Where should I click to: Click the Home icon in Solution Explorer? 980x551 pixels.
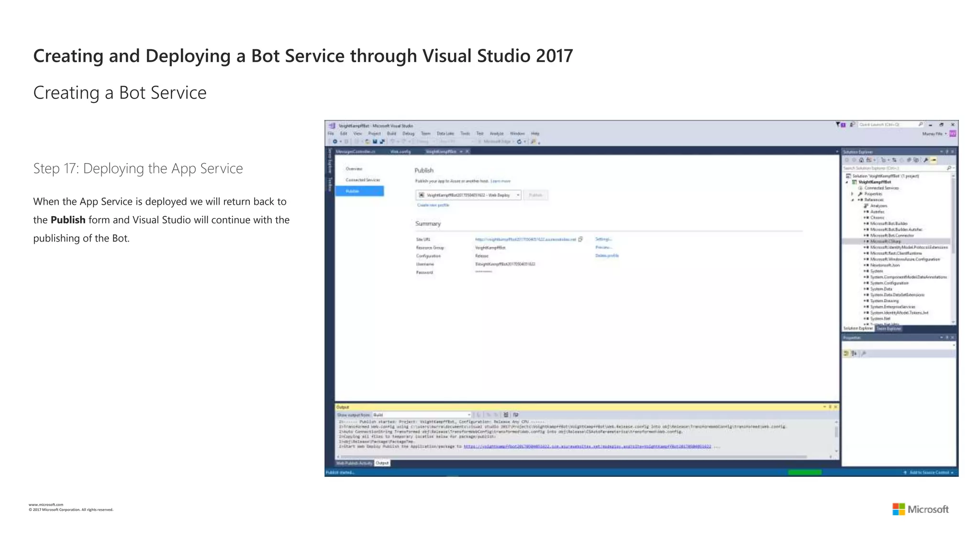(861, 160)
